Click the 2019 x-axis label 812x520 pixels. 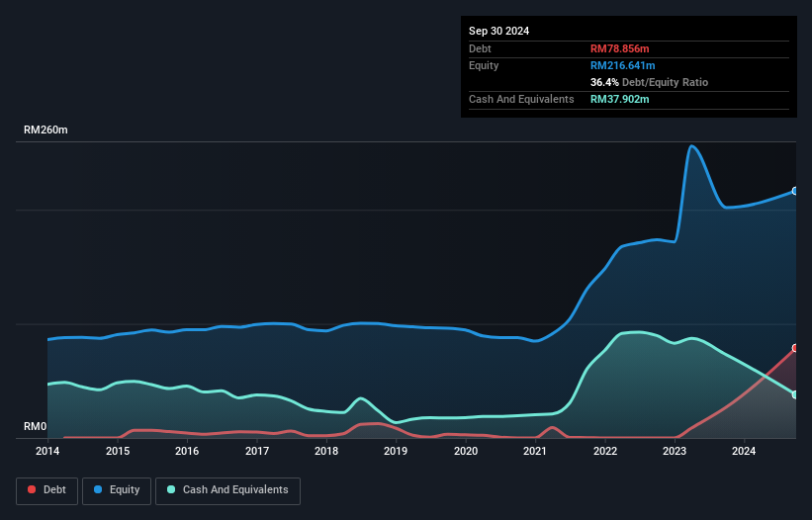[396, 451]
